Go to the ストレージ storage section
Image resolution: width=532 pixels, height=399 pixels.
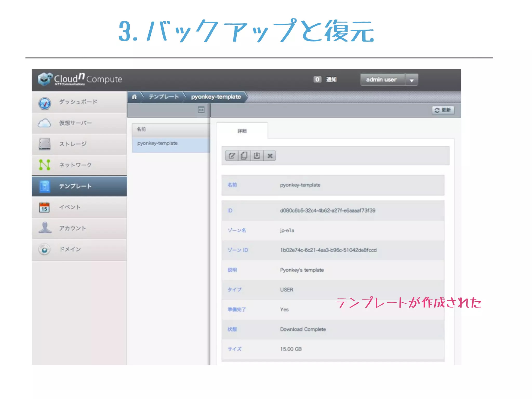pos(79,144)
